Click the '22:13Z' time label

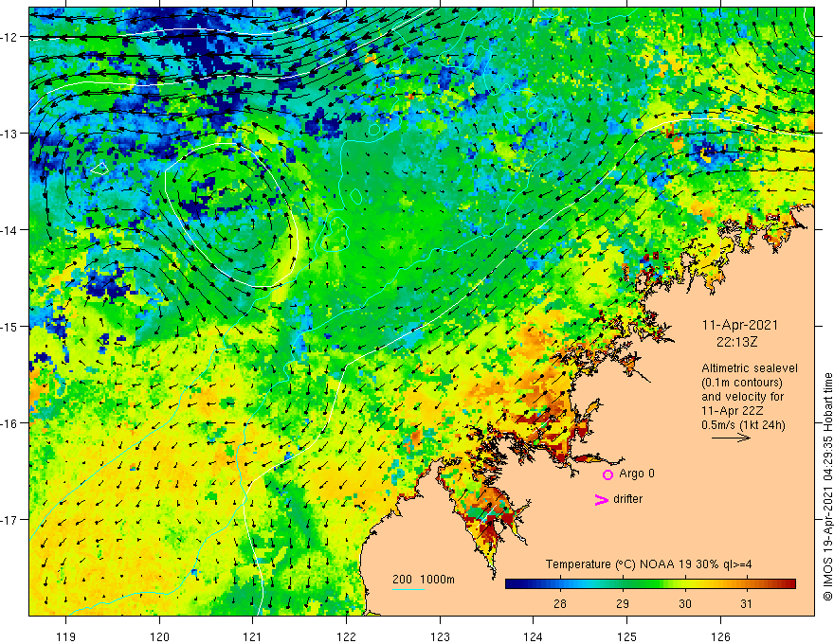pos(736,342)
